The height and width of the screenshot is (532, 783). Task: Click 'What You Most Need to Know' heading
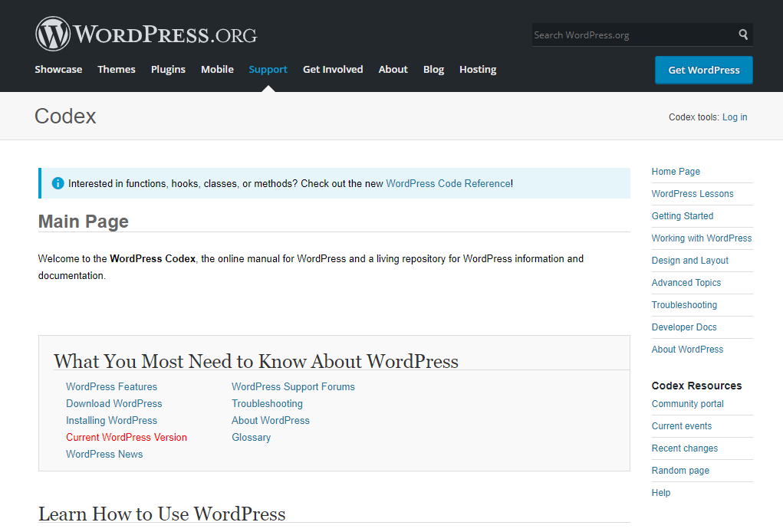coord(256,361)
